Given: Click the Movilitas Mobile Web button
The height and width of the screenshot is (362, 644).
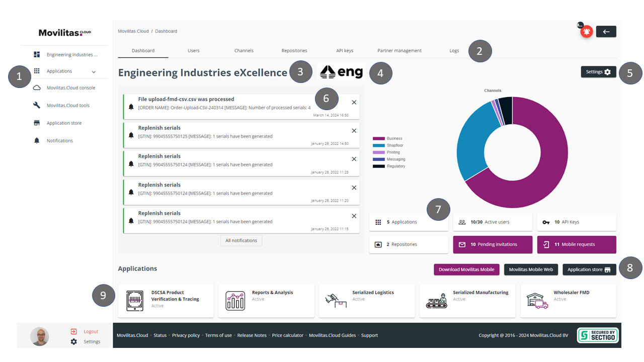Looking at the screenshot, I should (531, 269).
